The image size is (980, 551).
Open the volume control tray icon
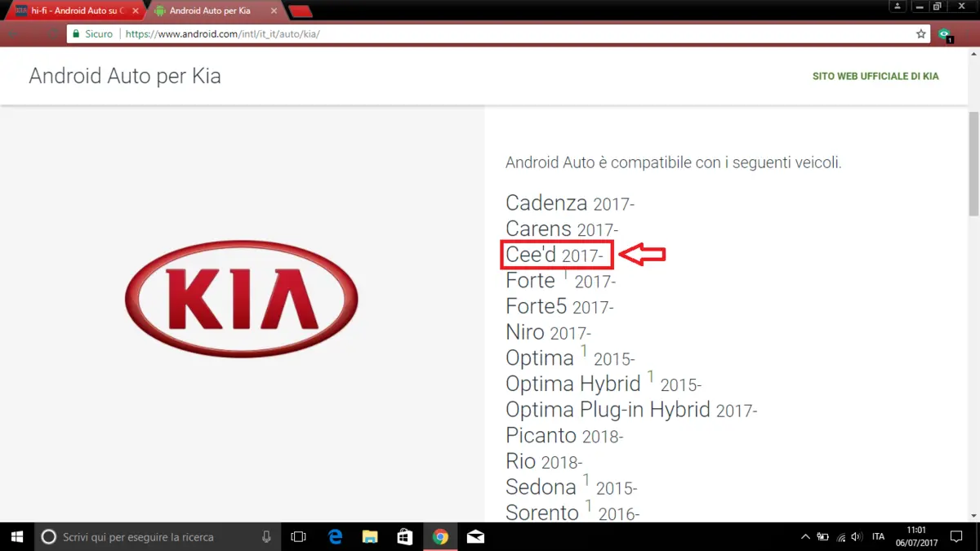tap(857, 536)
